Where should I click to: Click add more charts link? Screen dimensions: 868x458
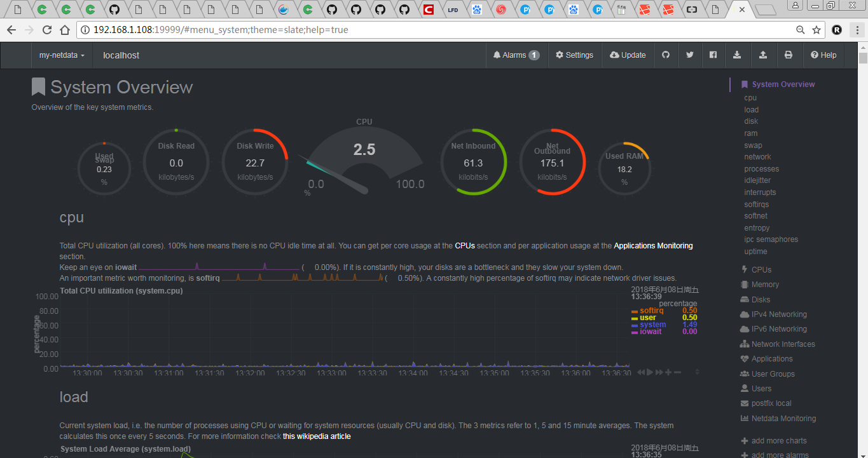pos(773,441)
